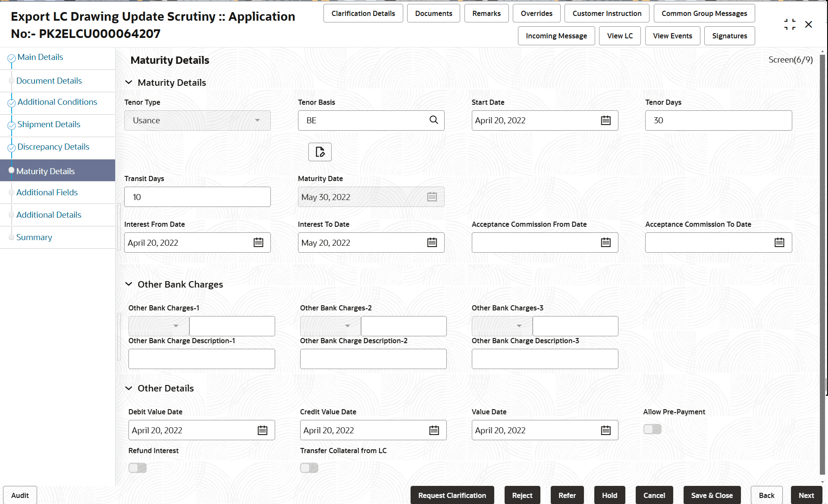Collapse the Other Bank Charges section
Viewport: 828px width, 504px height.
[129, 284]
